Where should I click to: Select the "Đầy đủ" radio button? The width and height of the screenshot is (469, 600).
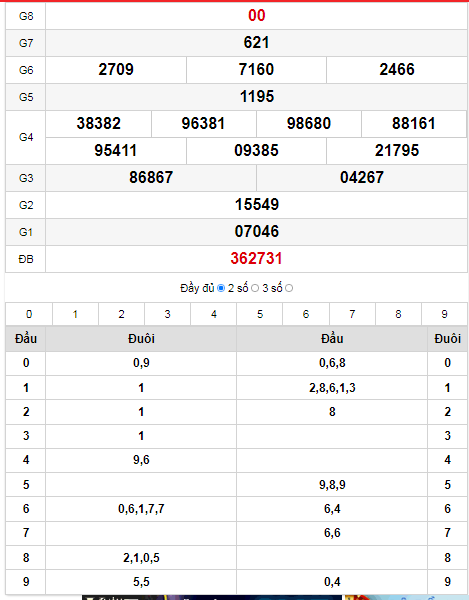point(221,288)
